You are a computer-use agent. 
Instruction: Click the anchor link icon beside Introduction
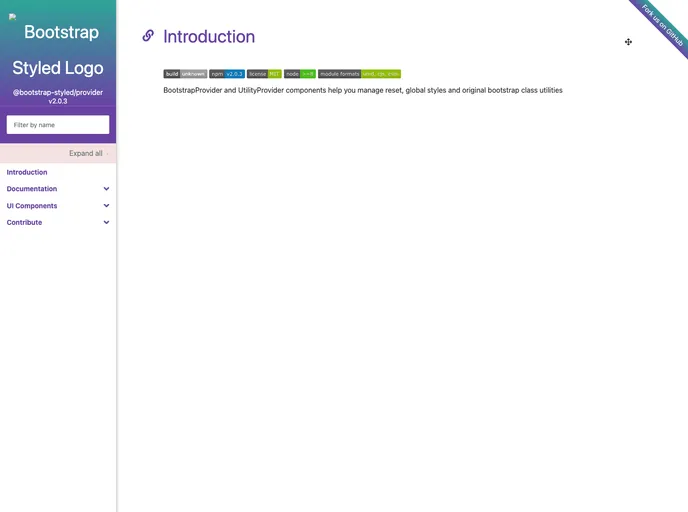pyautogui.click(x=148, y=36)
